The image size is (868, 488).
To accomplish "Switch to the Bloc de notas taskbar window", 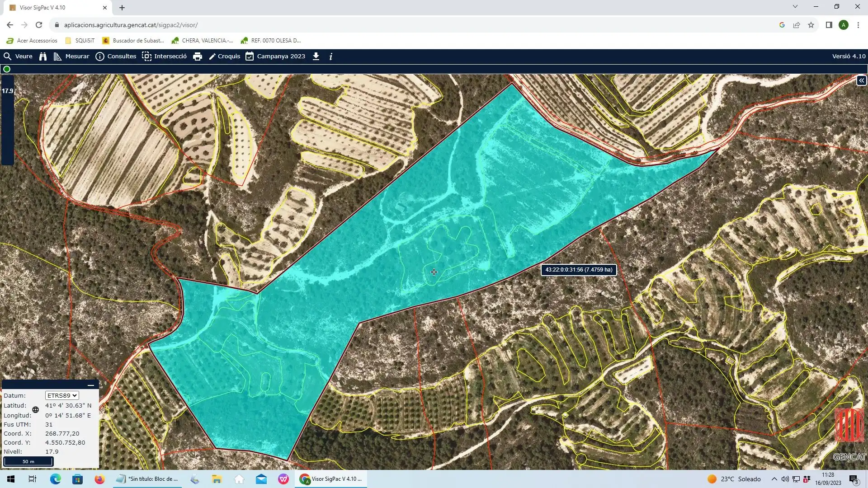I will [x=147, y=479].
